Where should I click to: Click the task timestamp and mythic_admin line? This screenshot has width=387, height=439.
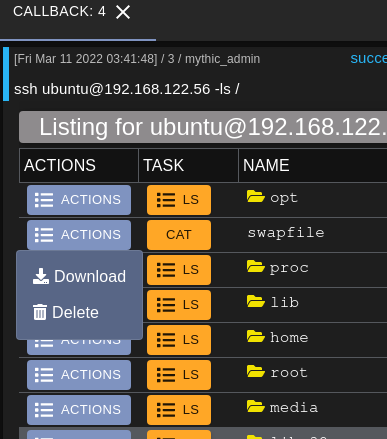tap(137, 59)
